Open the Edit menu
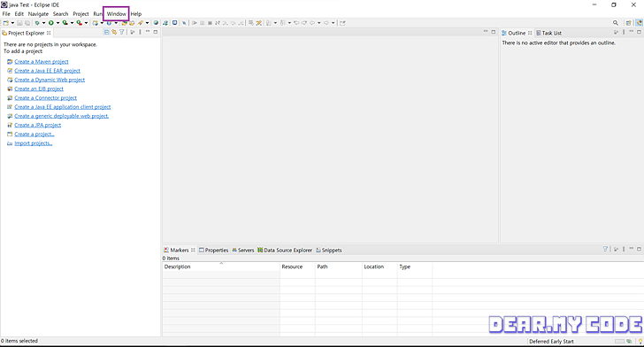This screenshot has width=644, height=347. tap(19, 14)
